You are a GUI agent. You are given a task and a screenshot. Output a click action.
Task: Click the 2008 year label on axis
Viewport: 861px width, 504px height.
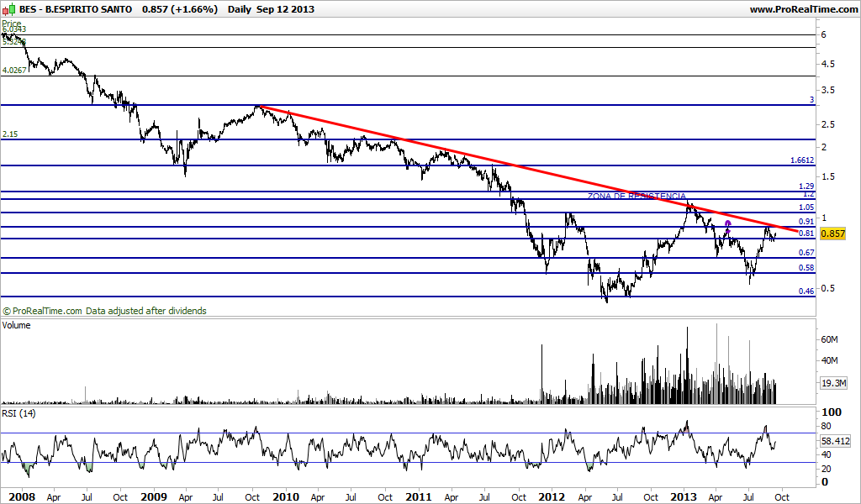pos(22,497)
